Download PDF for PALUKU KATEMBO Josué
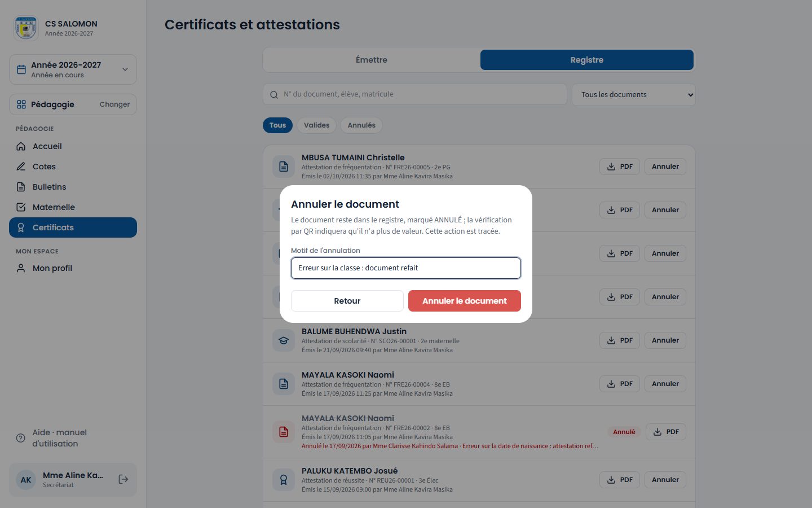Image resolution: width=812 pixels, height=508 pixels. click(620, 480)
